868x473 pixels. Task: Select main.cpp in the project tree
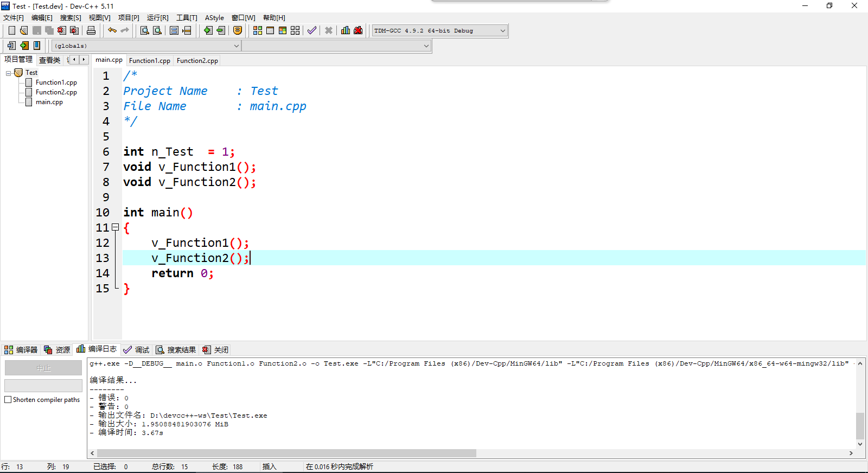click(x=49, y=102)
